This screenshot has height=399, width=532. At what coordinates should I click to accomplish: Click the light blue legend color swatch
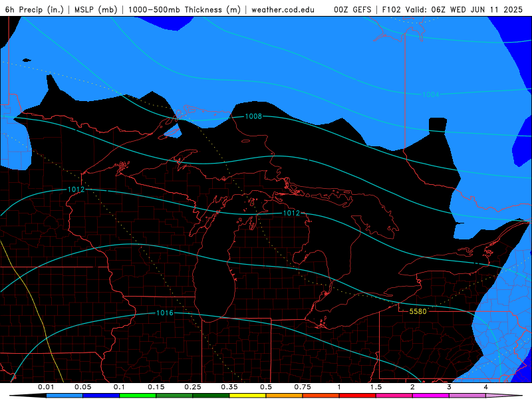click(x=65, y=396)
